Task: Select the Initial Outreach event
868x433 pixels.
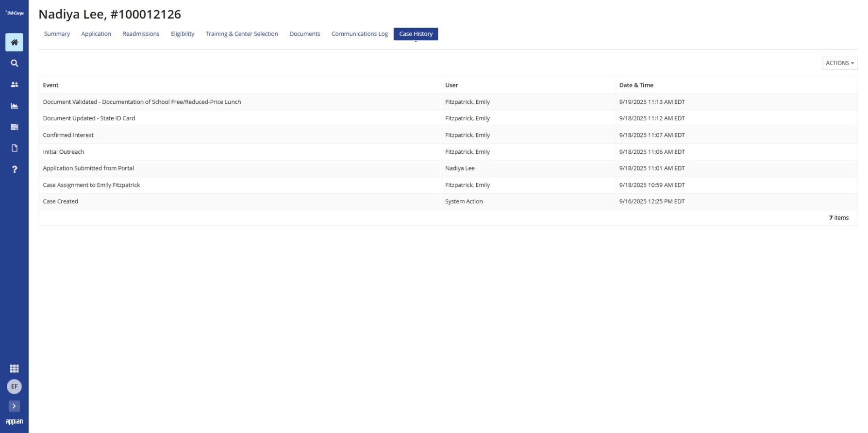Action: [x=63, y=152]
